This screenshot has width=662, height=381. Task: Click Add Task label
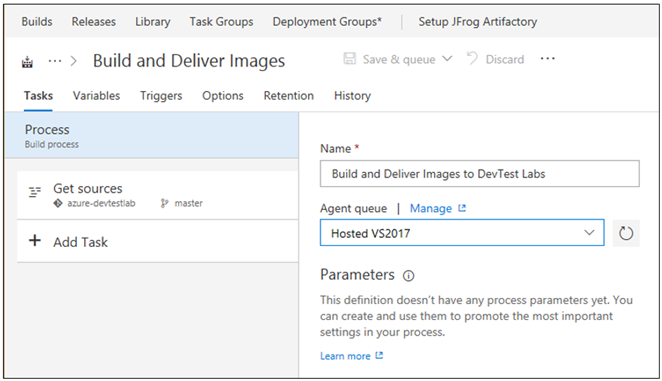point(80,242)
